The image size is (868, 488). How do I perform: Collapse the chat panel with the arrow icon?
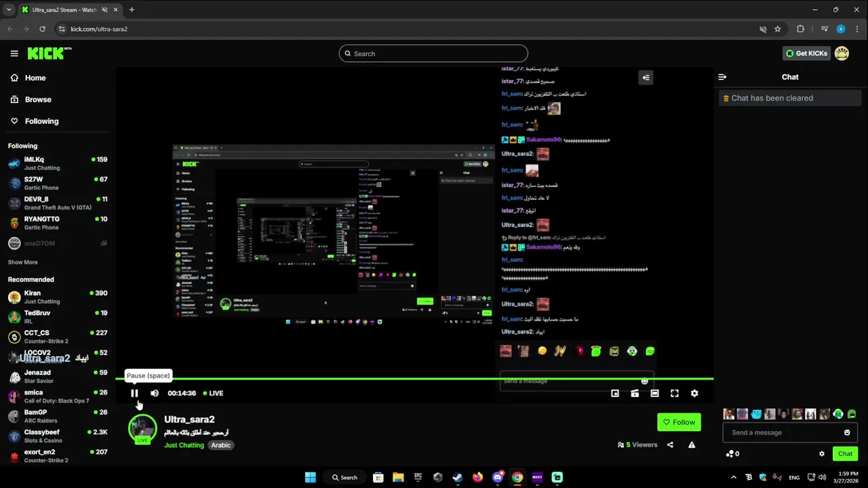722,77
